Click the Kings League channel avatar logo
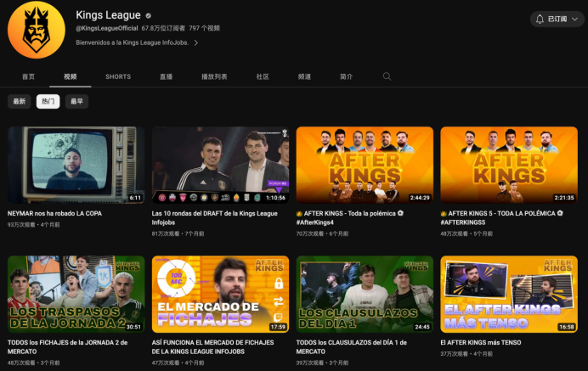The height and width of the screenshot is (371, 588). click(36, 30)
